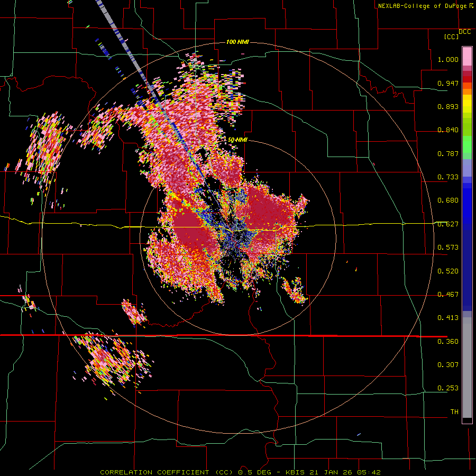Click the product caption CORRELATION COEFFICIENT (CC) text
The width and height of the screenshot is (476, 476).
point(166,472)
